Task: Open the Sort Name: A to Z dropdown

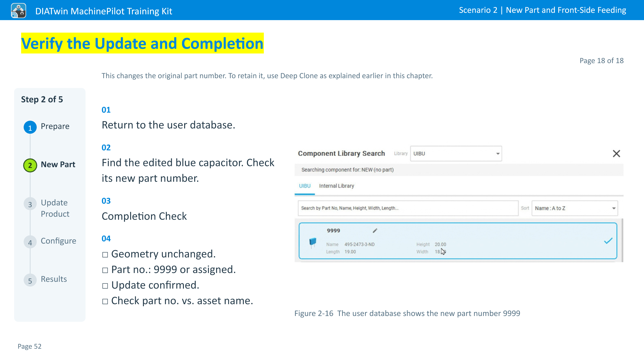Action: (x=575, y=208)
